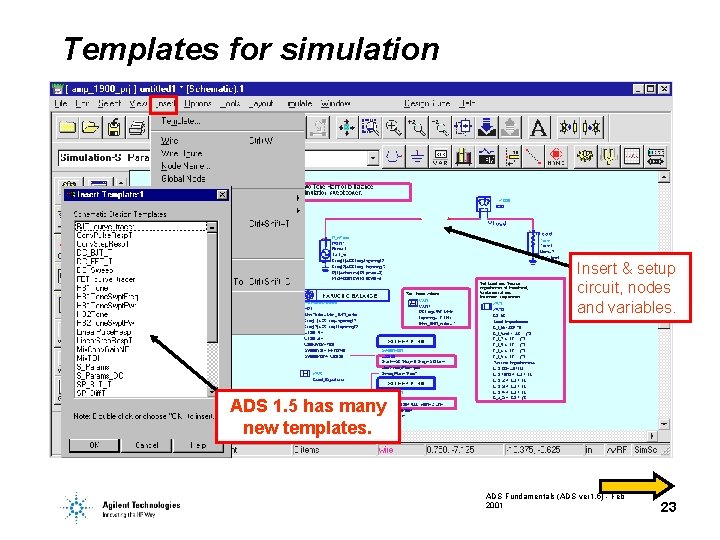Click template list scrollbar up arrow

(212, 227)
